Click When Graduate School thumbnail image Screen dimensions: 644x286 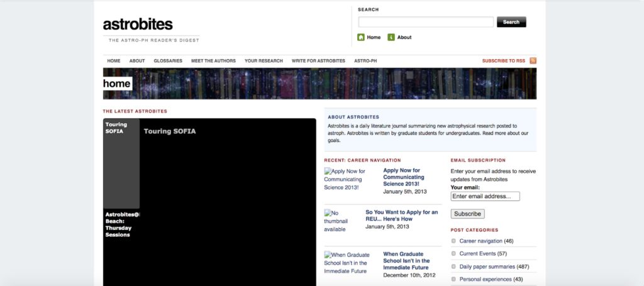coord(347,263)
